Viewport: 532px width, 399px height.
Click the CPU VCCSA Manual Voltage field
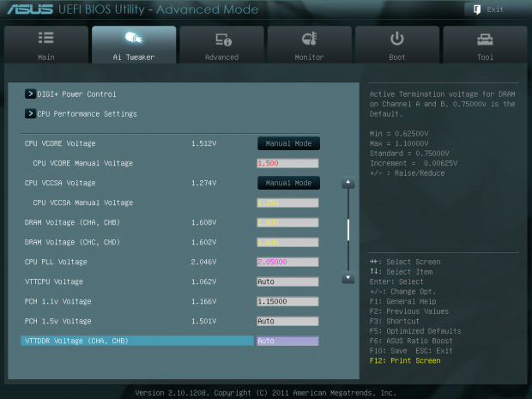[287, 203]
